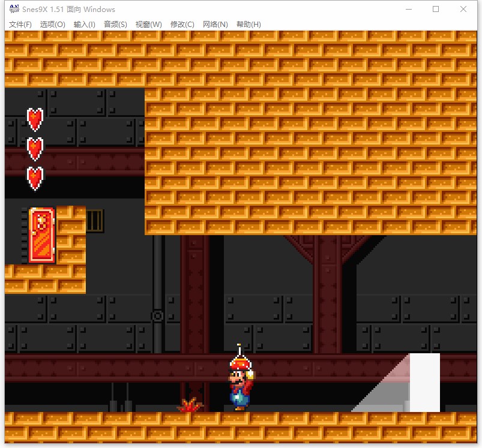
Task: Open the 选项(O) menu
Action: tap(53, 24)
